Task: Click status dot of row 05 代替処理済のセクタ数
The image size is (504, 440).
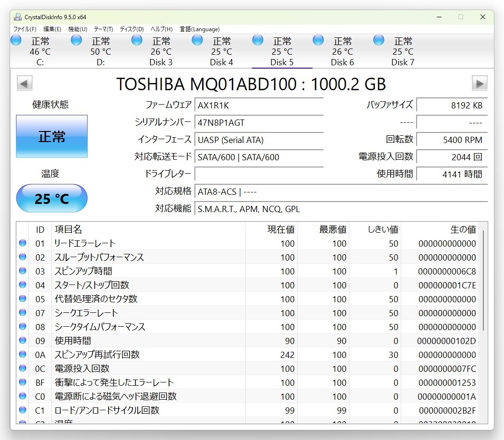Action: [23, 298]
